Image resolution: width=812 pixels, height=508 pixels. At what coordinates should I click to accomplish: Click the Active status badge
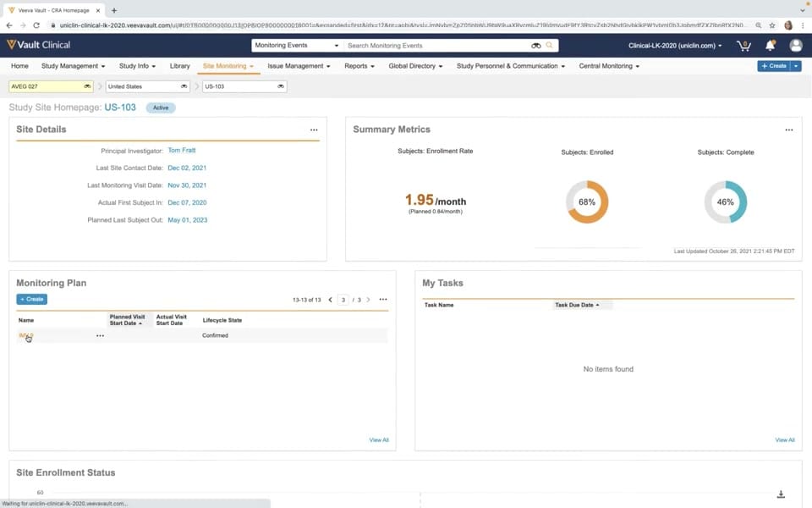161,108
